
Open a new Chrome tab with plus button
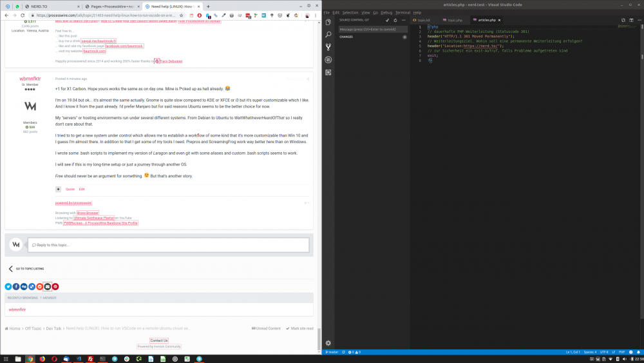point(208,6)
